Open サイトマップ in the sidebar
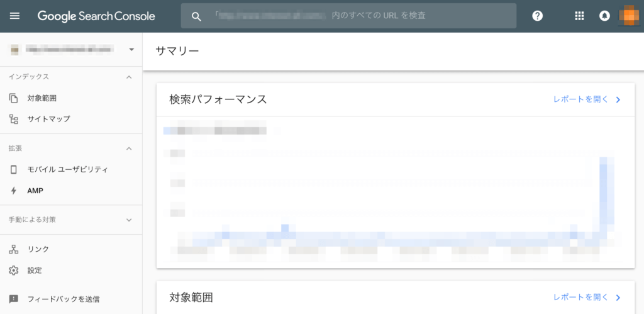 [x=49, y=119]
